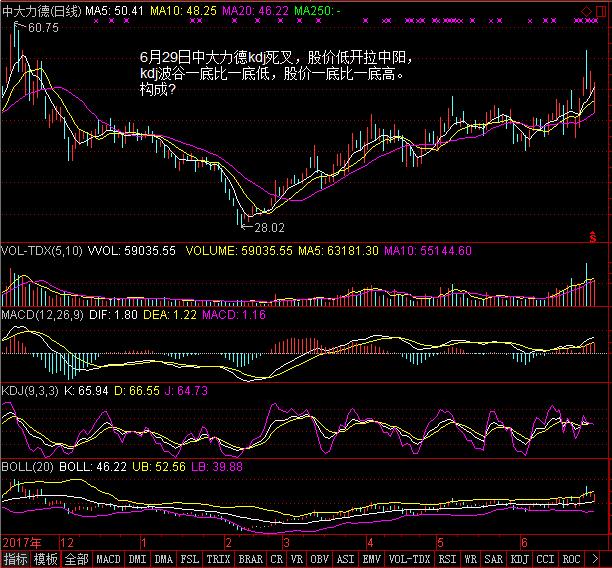Viewport: 612px width, 568px height.
Task: Select the EMV indicator tab
Action: pyautogui.click(x=372, y=559)
